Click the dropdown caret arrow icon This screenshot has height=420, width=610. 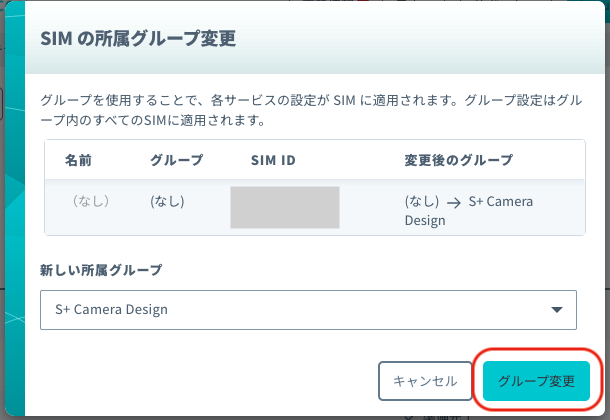click(x=557, y=310)
